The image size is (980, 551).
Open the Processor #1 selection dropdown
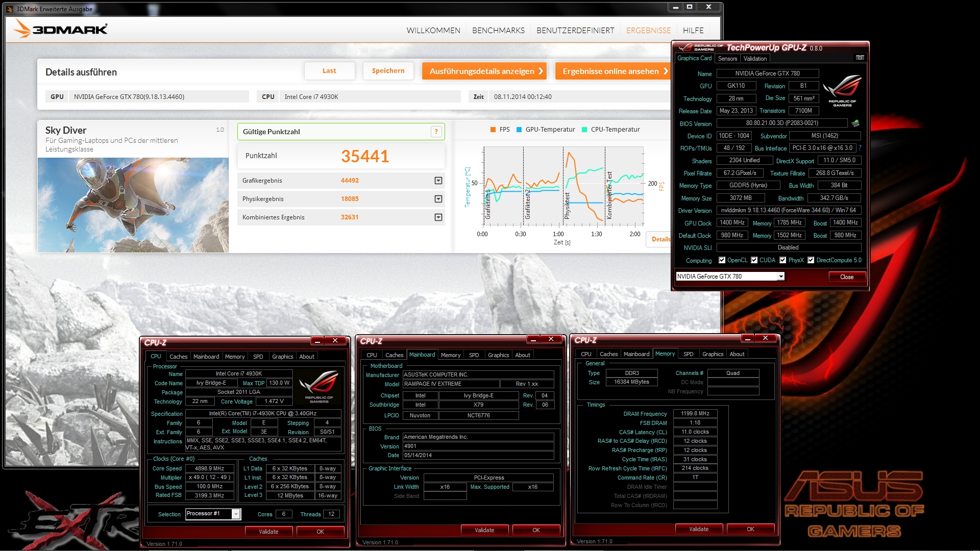coord(236,514)
